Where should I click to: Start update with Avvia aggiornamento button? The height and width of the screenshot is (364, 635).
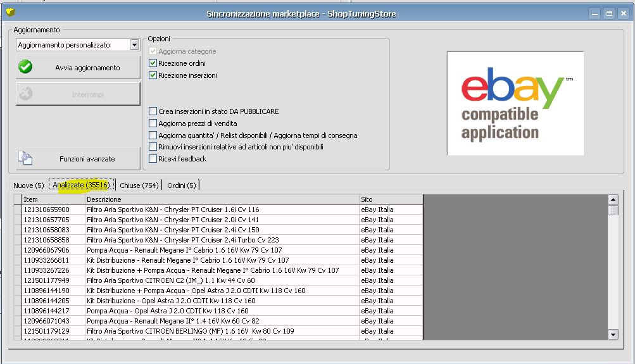(x=78, y=67)
